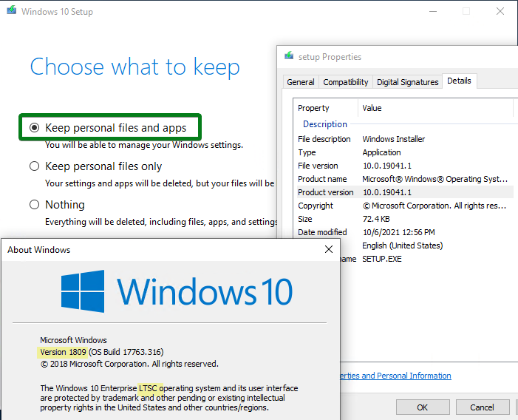Click Windows 10 Setup title bar icon

point(12,10)
